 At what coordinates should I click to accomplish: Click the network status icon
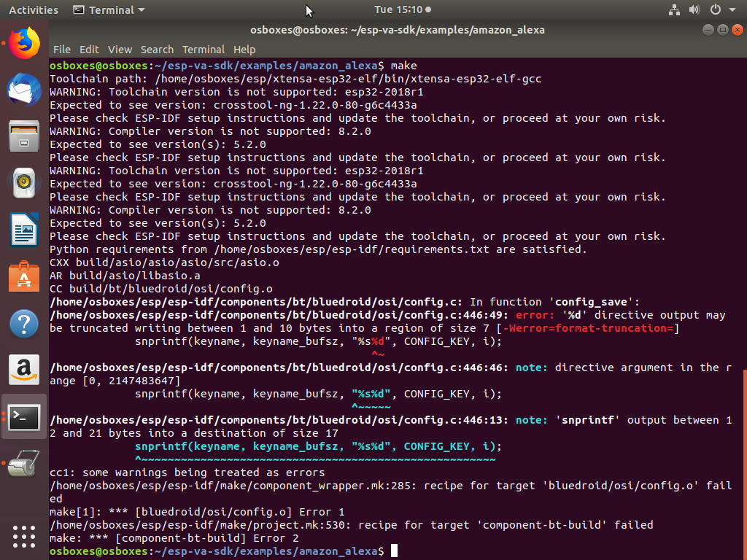point(674,10)
